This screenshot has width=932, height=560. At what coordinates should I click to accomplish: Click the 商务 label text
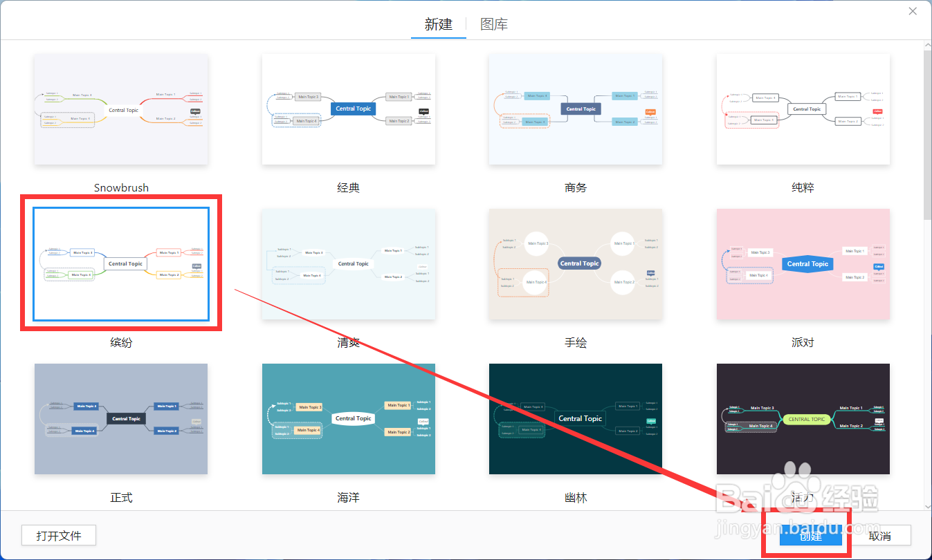[x=576, y=187]
